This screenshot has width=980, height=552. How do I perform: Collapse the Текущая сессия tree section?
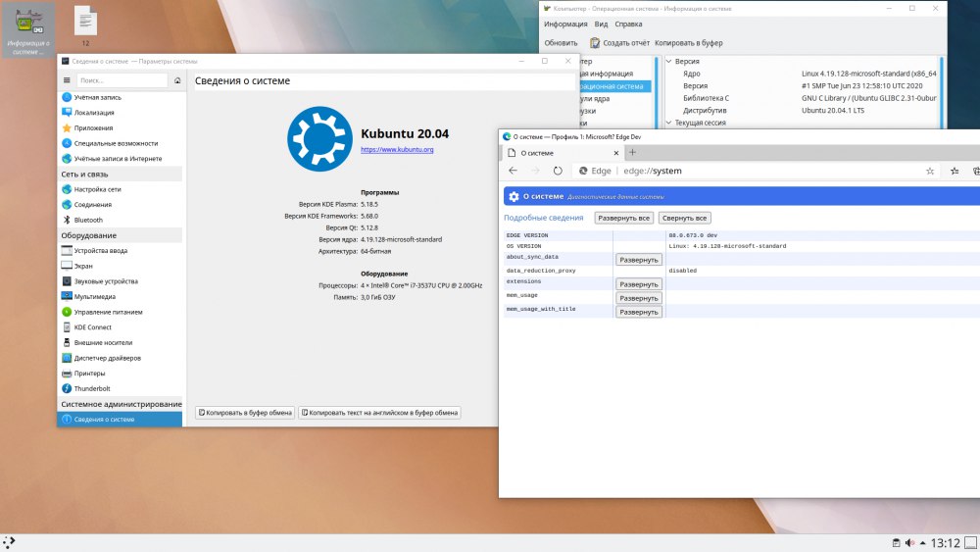click(668, 123)
